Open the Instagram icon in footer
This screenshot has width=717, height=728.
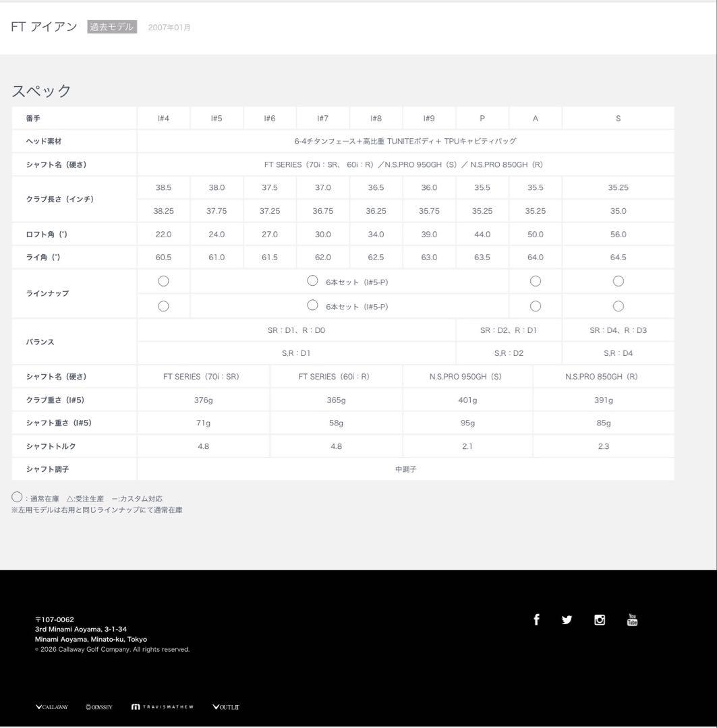click(600, 620)
